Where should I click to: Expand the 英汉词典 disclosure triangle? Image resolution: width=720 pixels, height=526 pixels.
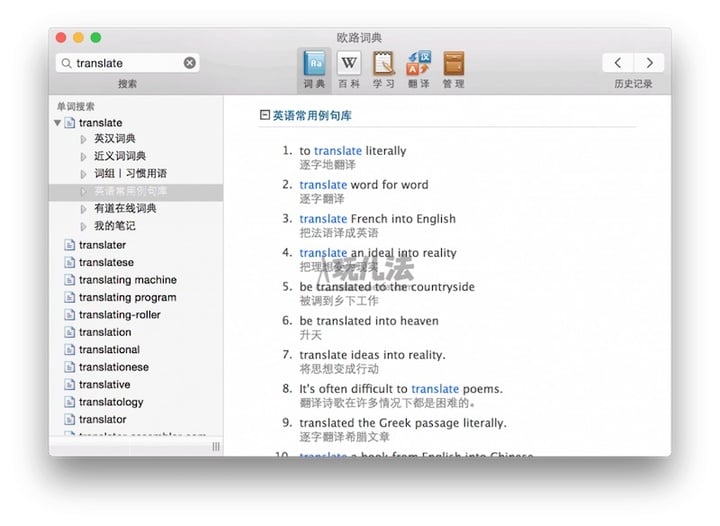pyautogui.click(x=84, y=139)
